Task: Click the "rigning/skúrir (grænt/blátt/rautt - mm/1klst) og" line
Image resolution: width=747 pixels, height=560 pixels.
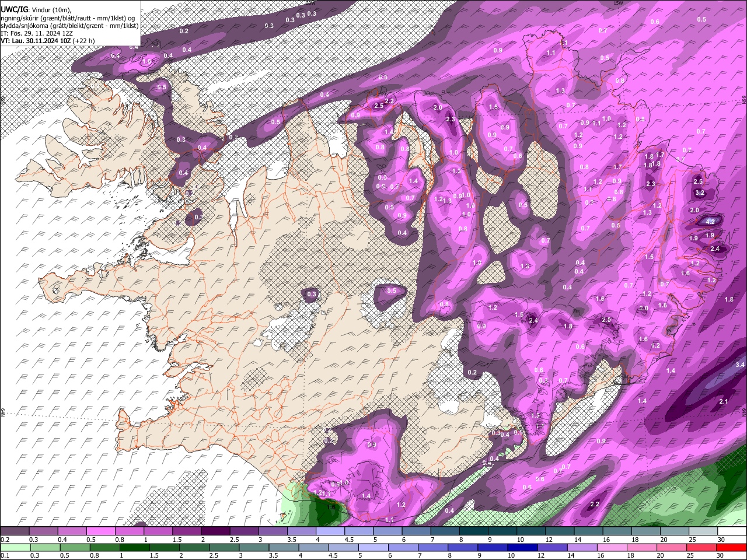Action: tap(68, 17)
